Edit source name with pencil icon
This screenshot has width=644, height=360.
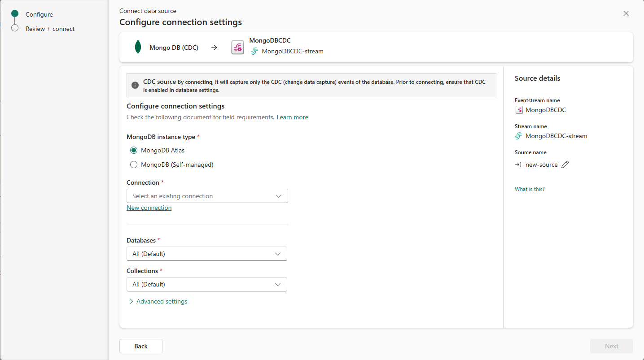tap(565, 165)
